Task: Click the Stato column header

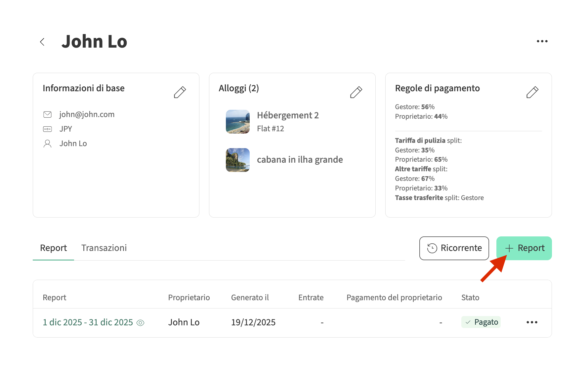Action: 470,298
